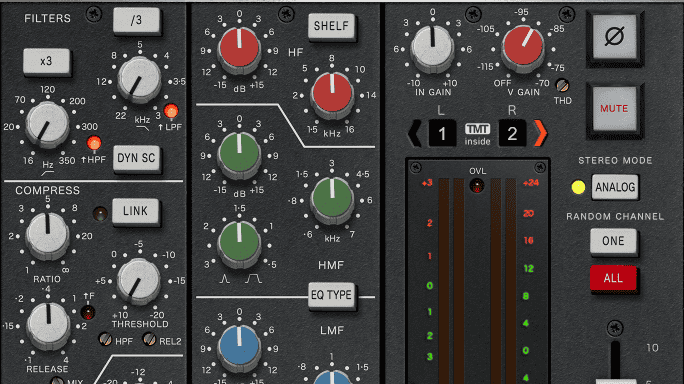Enable the compressor LINK button
This screenshot has width=684, height=384.
pyautogui.click(x=135, y=212)
